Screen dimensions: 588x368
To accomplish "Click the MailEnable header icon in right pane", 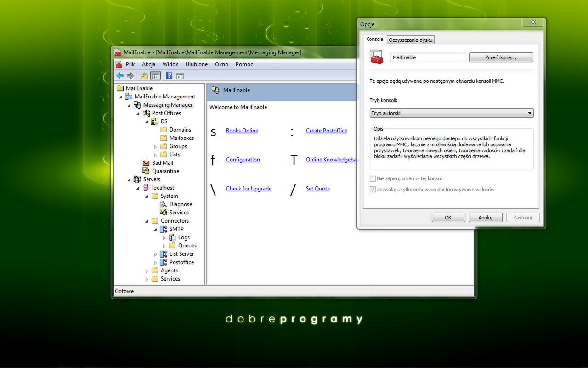I will tap(215, 90).
